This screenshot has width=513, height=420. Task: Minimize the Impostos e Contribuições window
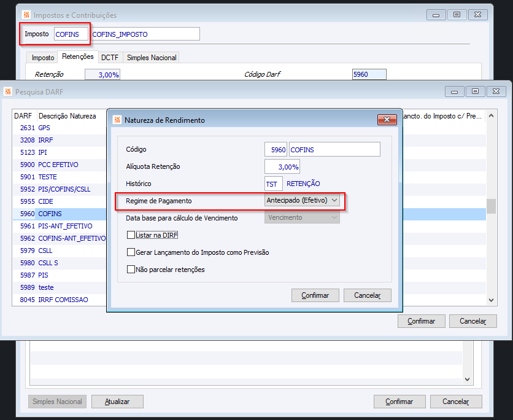[436, 15]
